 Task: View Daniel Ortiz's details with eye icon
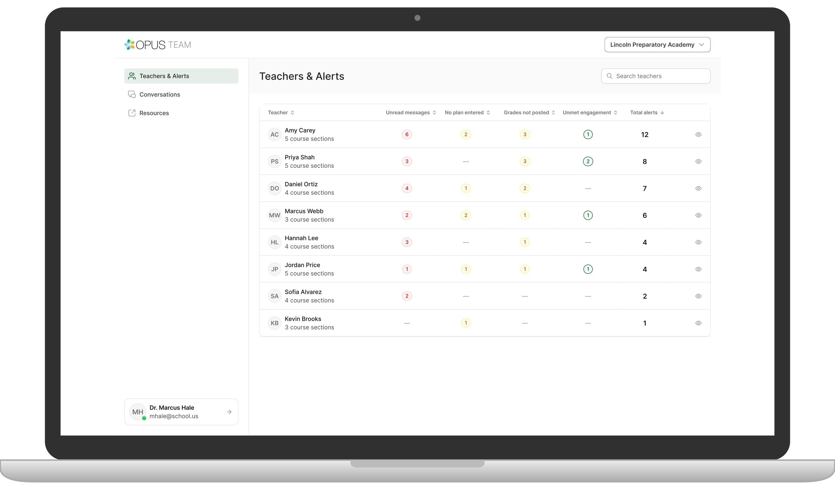tap(698, 188)
